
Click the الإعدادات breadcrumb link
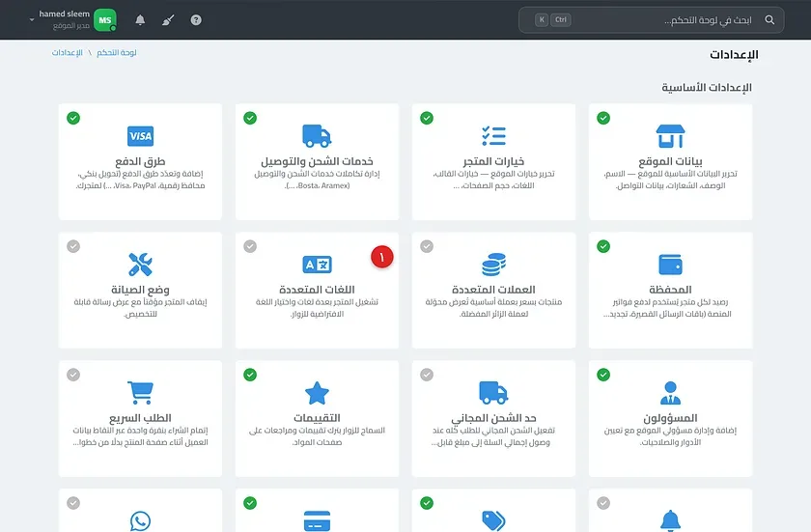pyautogui.click(x=68, y=53)
